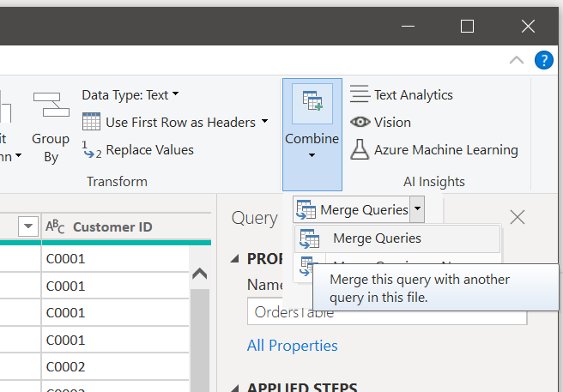Image resolution: width=563 pixels, height=392 pixels.
Task: Open Azure Machine Learning
Action: pos(445,150)
